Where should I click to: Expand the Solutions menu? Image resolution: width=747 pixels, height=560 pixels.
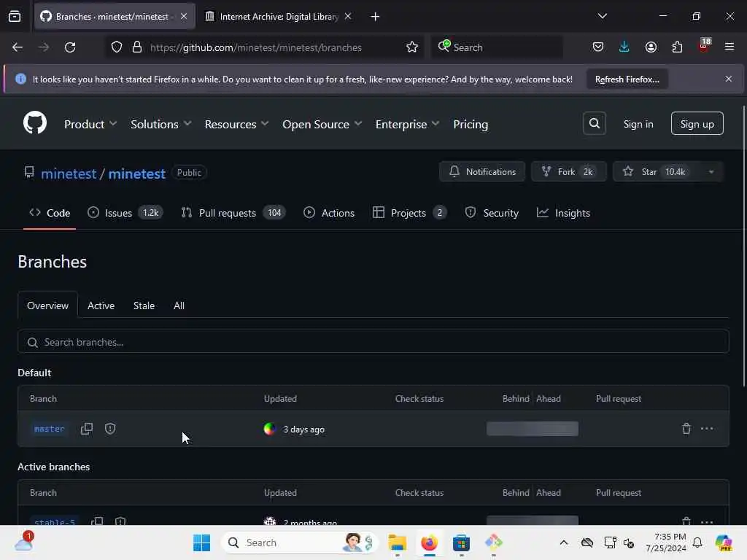(x=161, y=124)
